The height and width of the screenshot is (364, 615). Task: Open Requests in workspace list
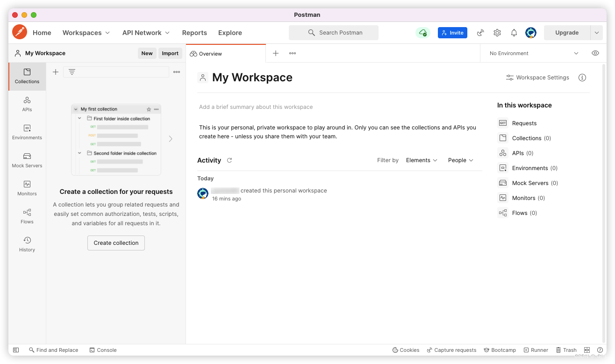[518, 123]
